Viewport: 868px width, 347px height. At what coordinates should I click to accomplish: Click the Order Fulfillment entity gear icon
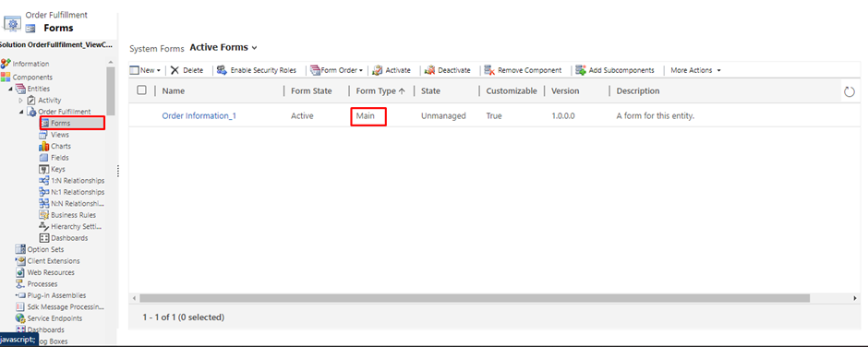(31, 112)
